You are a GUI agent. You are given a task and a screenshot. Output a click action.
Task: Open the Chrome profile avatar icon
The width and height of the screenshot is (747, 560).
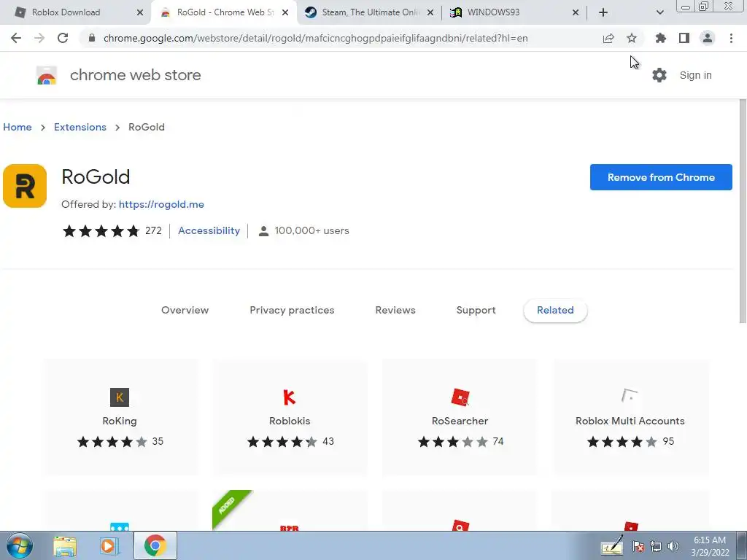[708, 38]
